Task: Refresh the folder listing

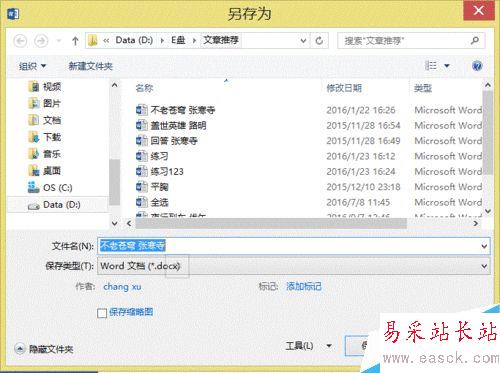Action: [x=319, y=41]
